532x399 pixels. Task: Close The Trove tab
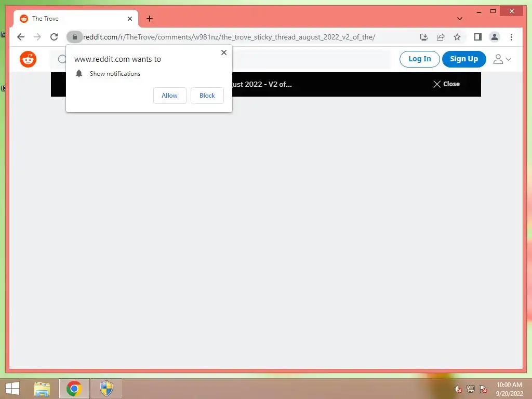pyautogui.click(x=129, y=19)
